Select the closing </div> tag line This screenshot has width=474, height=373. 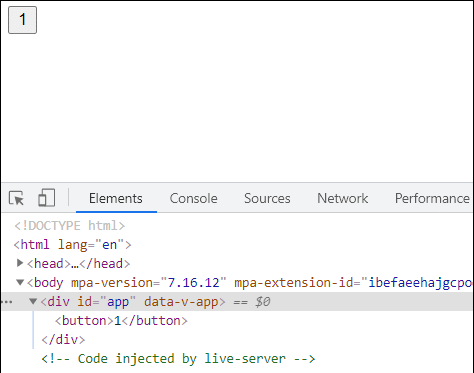tap(63, 340)
